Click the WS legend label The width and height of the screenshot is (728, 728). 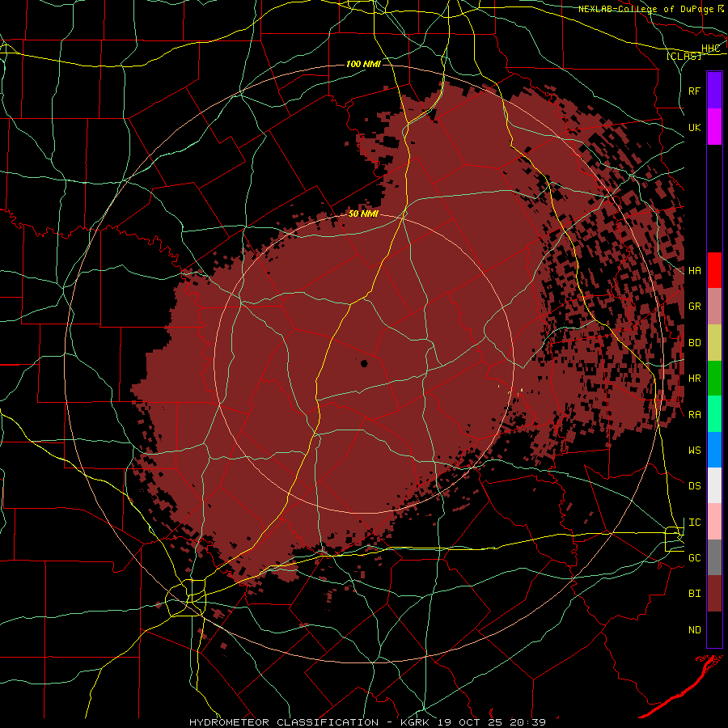coord(695,451)
